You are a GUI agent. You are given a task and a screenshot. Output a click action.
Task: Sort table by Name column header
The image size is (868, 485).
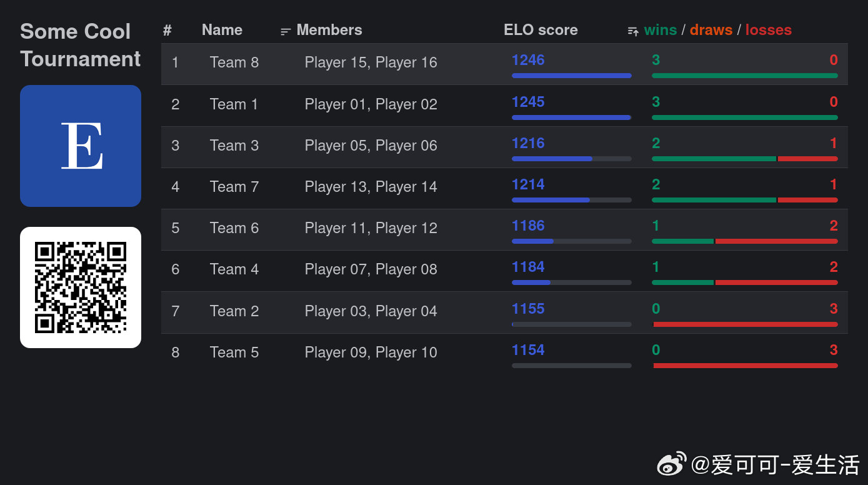coord(222,30)
